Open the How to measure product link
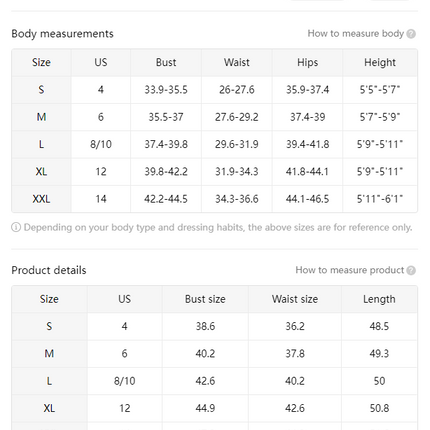This screenshot has height=430, width=430. click(349, 270)
